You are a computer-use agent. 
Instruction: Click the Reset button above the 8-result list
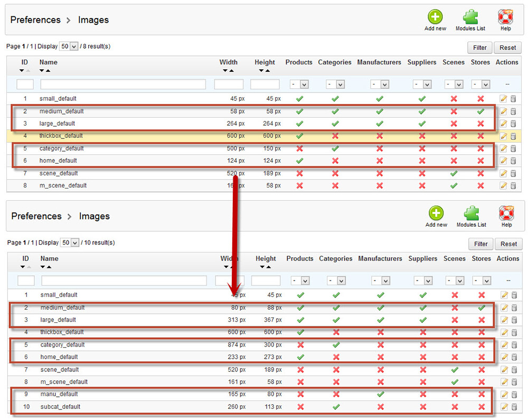click(508, 48)
